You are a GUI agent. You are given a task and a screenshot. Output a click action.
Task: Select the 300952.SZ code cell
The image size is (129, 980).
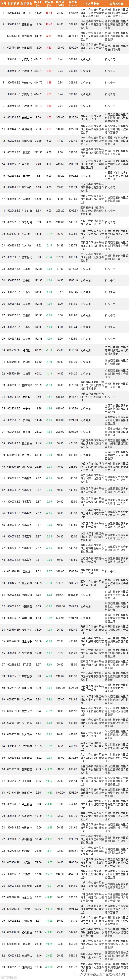pos(13,967)
